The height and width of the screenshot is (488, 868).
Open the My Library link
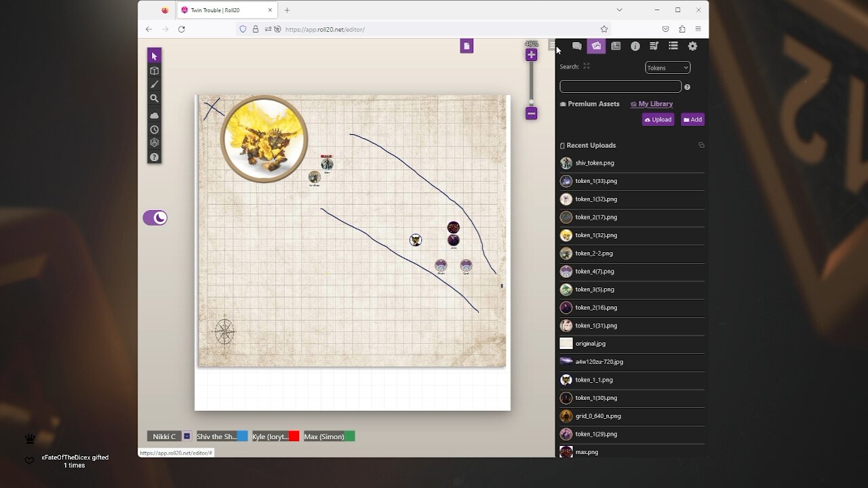[652, 104]
